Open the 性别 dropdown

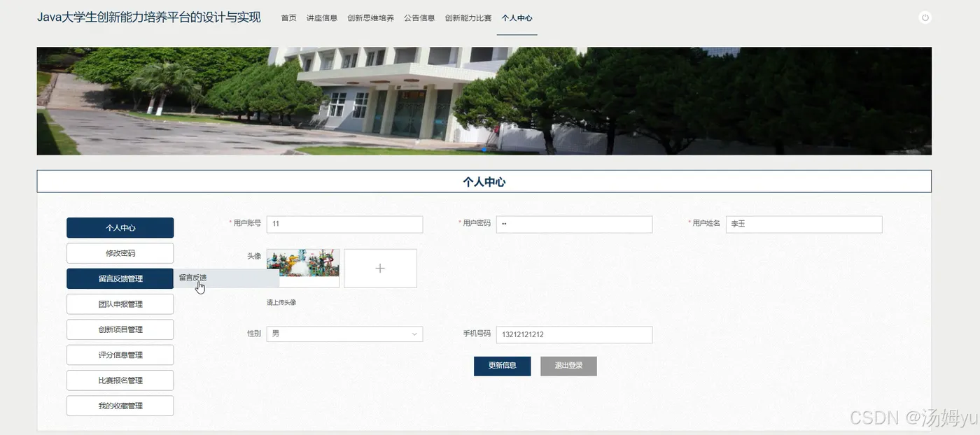(344, 334)
